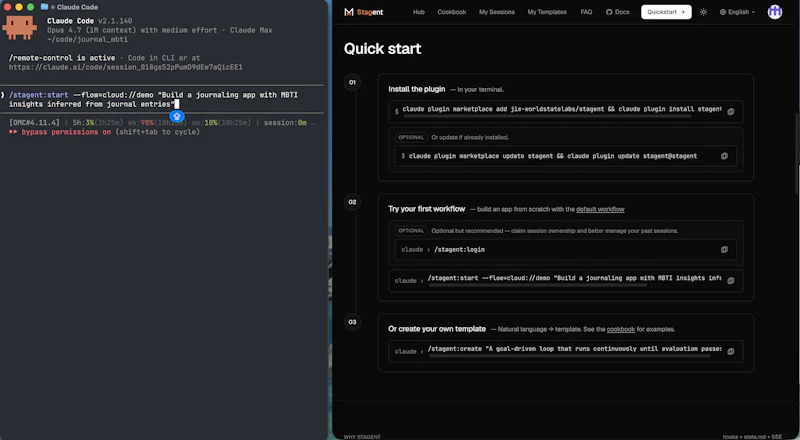Click the OPTIONAL badge above login command
The image size is (800, 440).
click(411, 231)
